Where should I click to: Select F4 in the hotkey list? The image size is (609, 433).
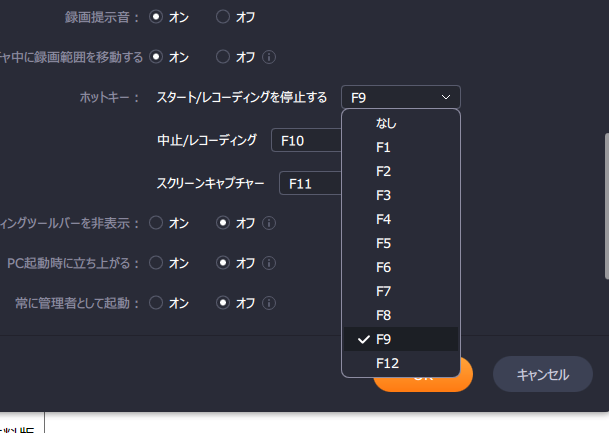pyautogui.click(x=401, y=219)
